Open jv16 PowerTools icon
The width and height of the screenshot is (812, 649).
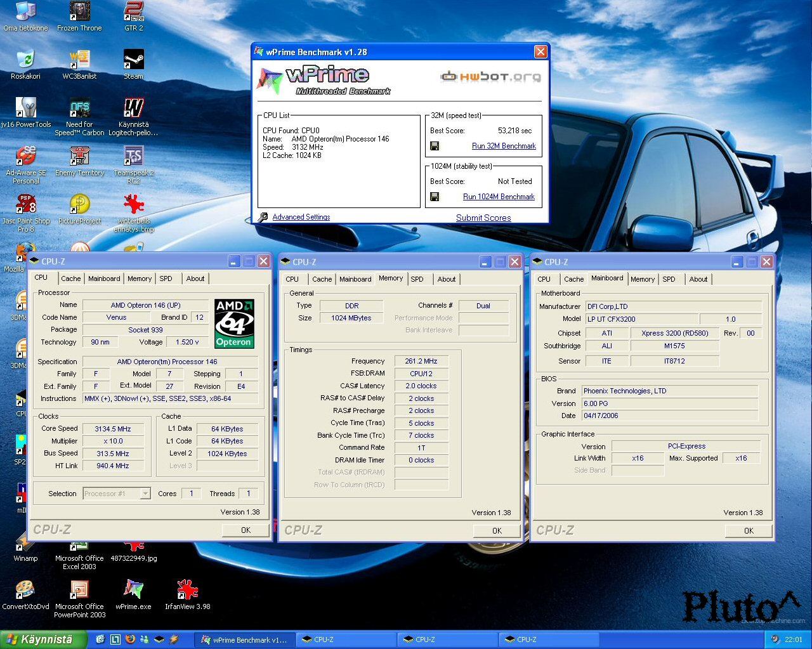point(25,113)
